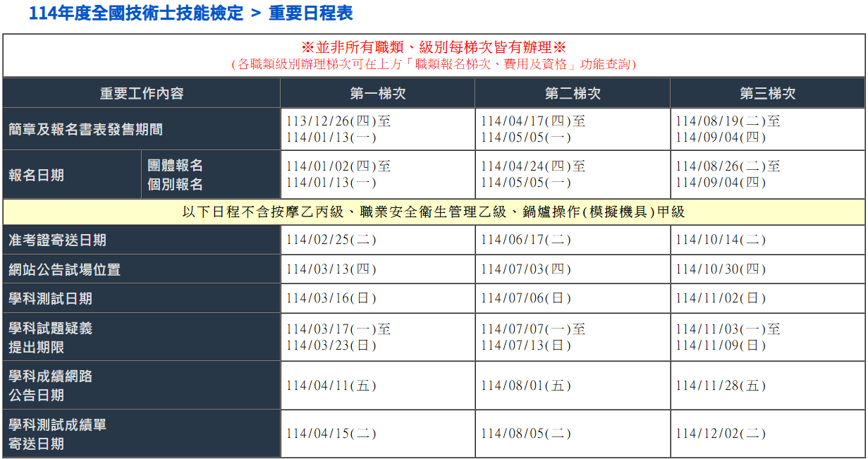Viewport: 868px width, 459px height.
Task: Select the date "114/06/17(二)"
Action: (x=526, y=240)
